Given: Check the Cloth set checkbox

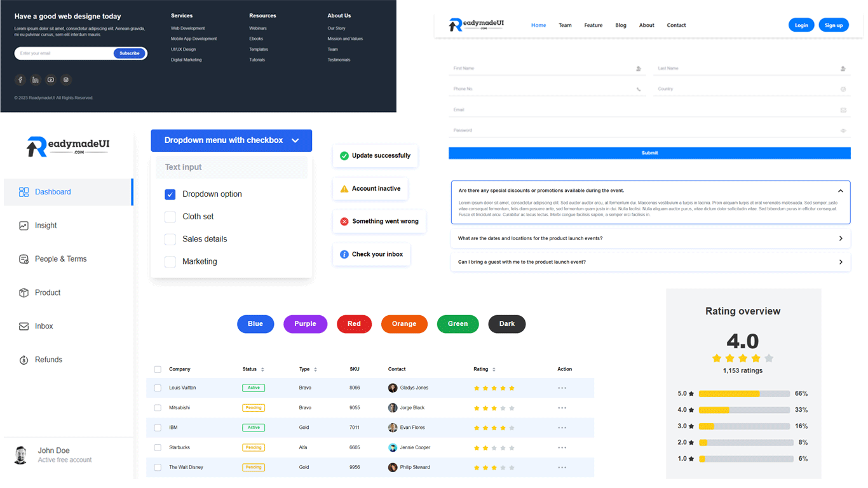Looking at the screenshot, I should pyautogui.click(x=170, y=216).
